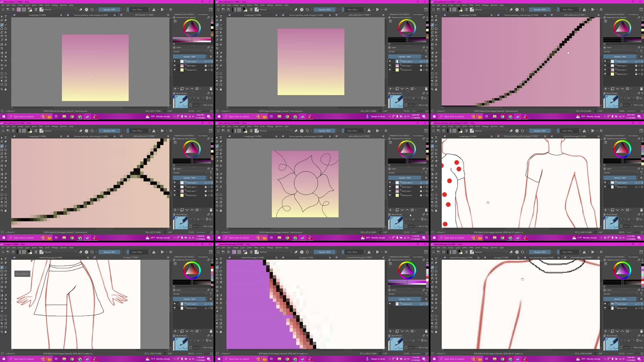Image resolution: width=644 pixels, height=362 pixels.
Task: Click Save icon in the 1.7 MiB pink_yellow window
Action: coord(228,9)
